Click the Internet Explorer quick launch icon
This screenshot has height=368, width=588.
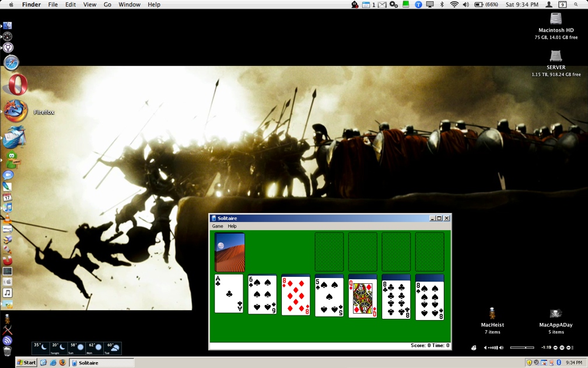click(53, 362)
